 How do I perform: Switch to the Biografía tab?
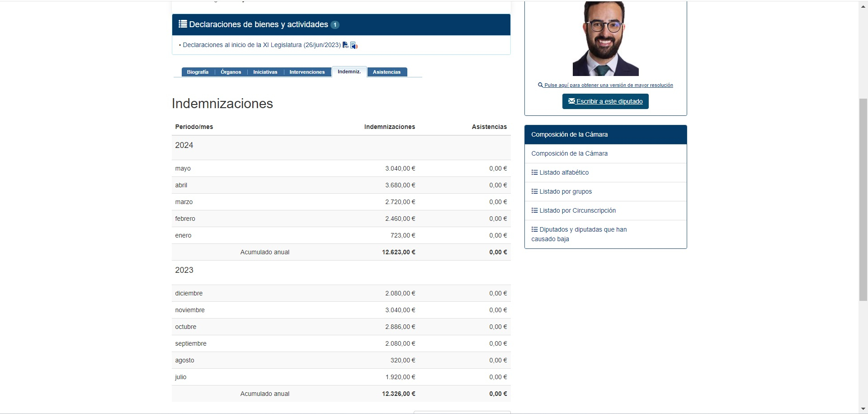click(x=198, y=72)
